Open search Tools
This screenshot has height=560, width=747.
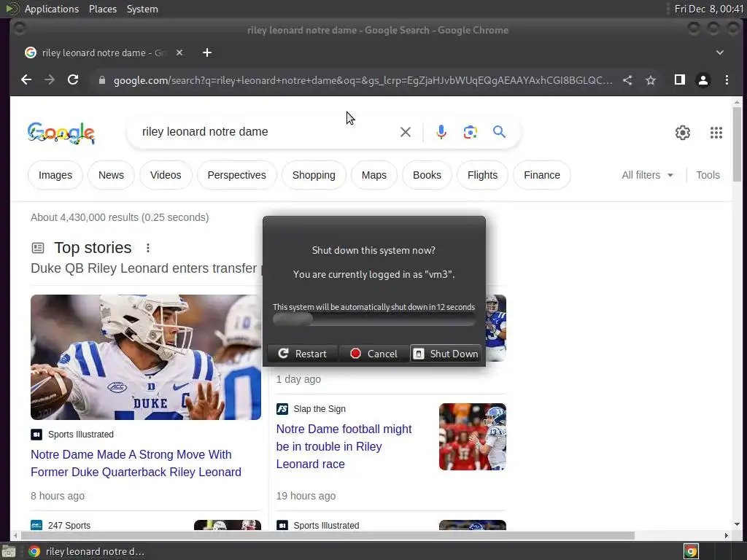point(708,175)
